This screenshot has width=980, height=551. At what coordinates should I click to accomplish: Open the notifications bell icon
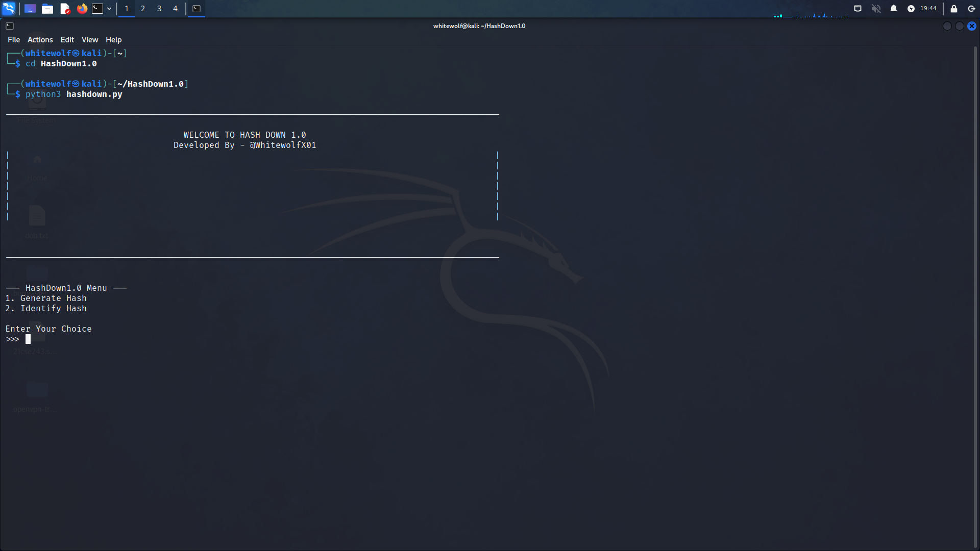[894, 9]
